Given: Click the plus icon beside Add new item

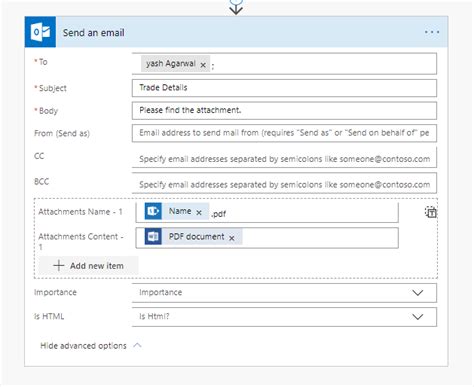Looking at the screenshot, I should tap(59, 266).
